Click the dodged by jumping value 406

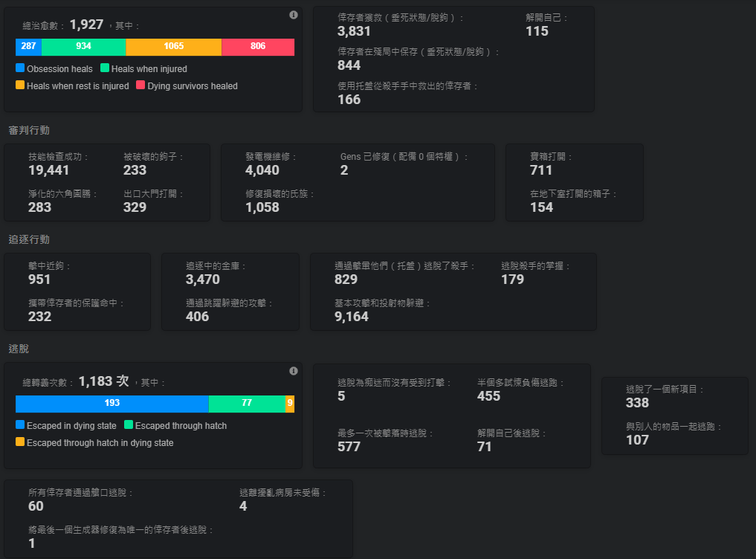(x=198, y=317)
